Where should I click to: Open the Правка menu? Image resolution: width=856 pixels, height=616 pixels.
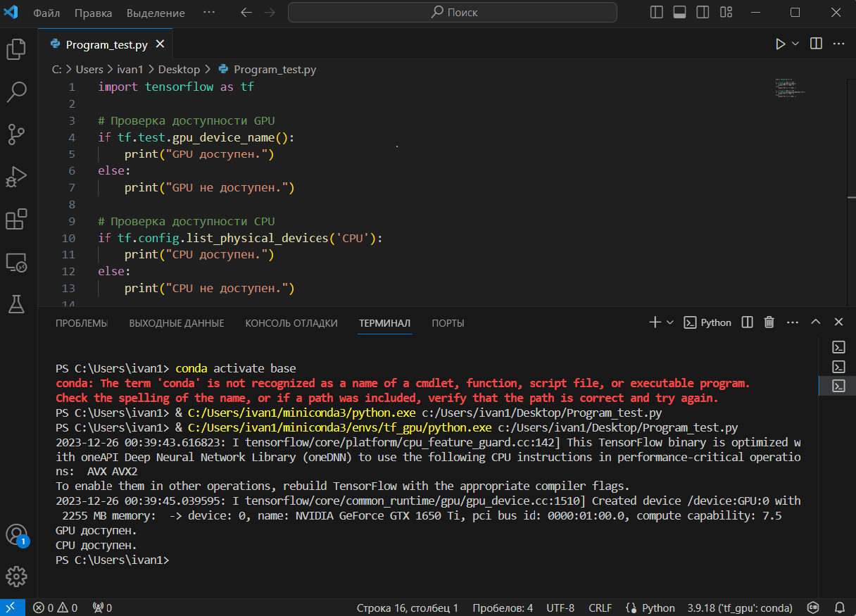point(93,13)
